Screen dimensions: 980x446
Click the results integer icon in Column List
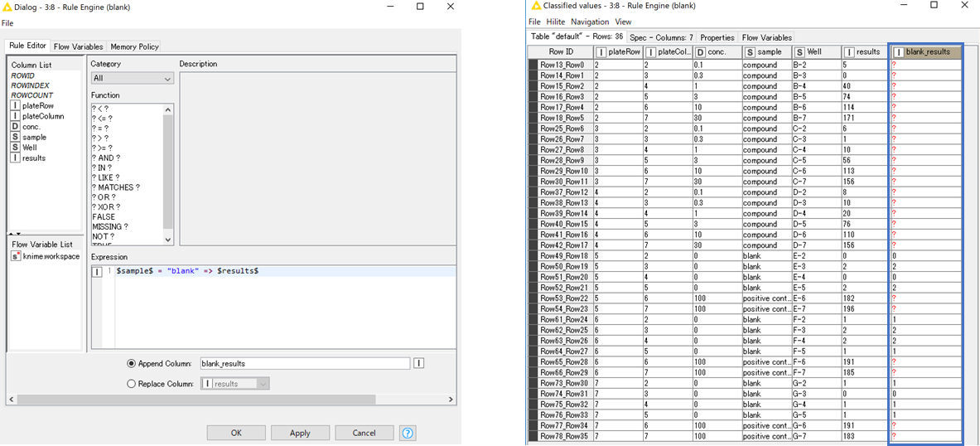tap(16, 158)
